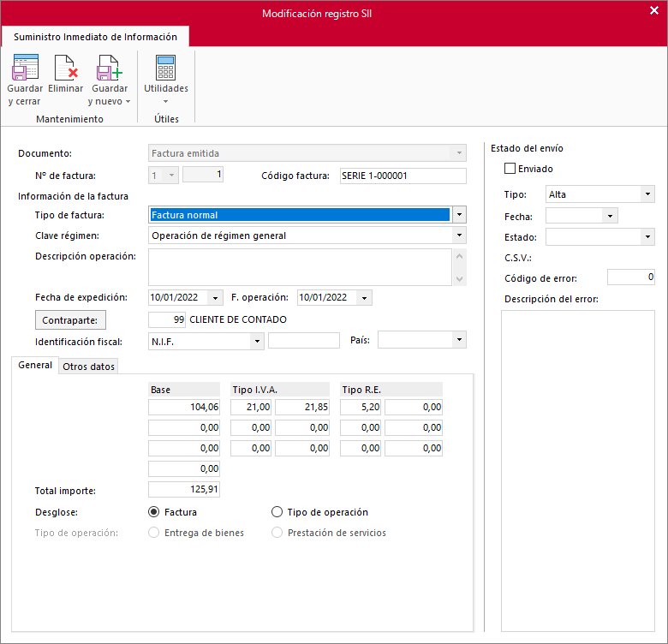Click the Contraparte button
The image size is (668, 644).
pos(70,320)
